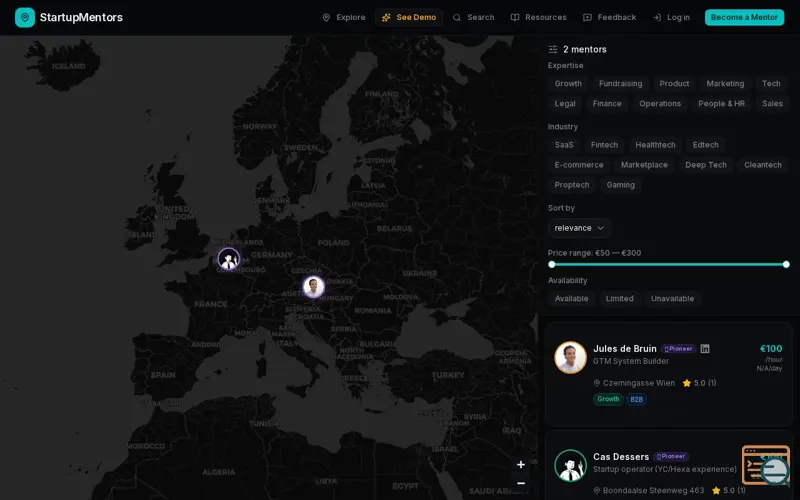
Task: Toggle the Marketing expertise filter
Action: coord(725,84)
